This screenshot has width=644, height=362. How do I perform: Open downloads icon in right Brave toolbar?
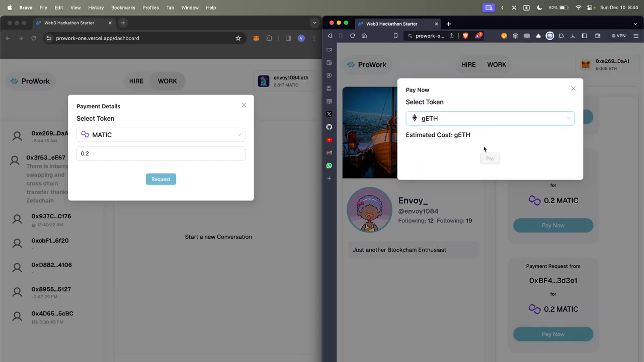[573, 36]
